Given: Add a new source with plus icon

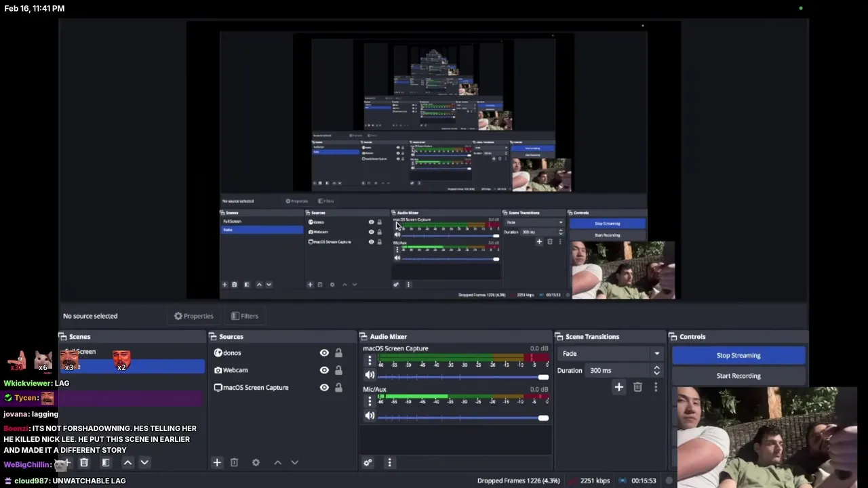Looking at the screenshot, I should 217,462.
